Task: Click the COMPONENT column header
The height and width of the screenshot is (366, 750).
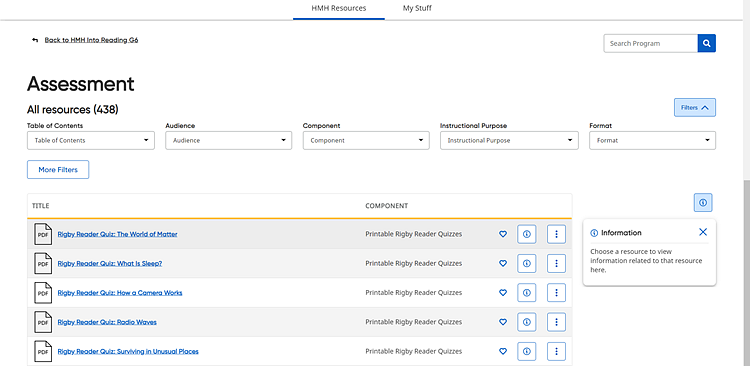Action: [386, 206]
